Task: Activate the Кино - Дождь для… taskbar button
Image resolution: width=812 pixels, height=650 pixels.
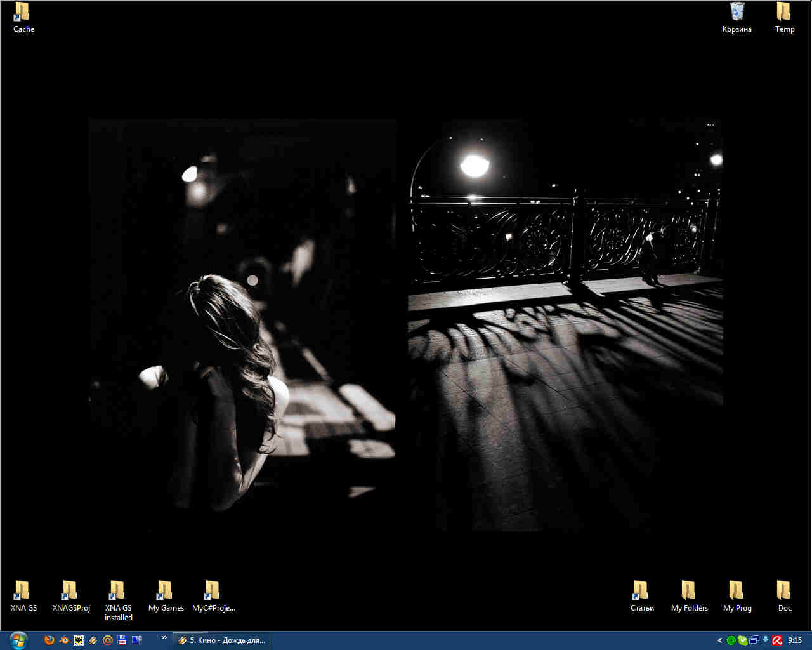Action: tap(221, 640)
